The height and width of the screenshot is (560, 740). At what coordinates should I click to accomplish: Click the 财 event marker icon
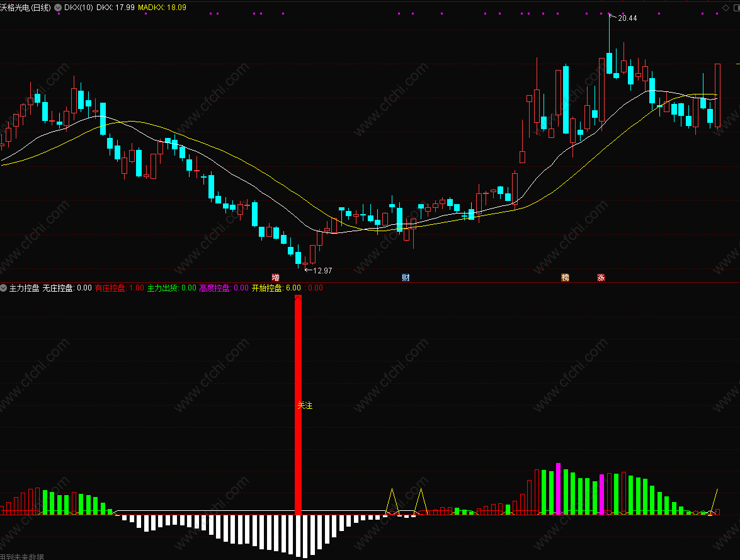(x=406, y=278)
